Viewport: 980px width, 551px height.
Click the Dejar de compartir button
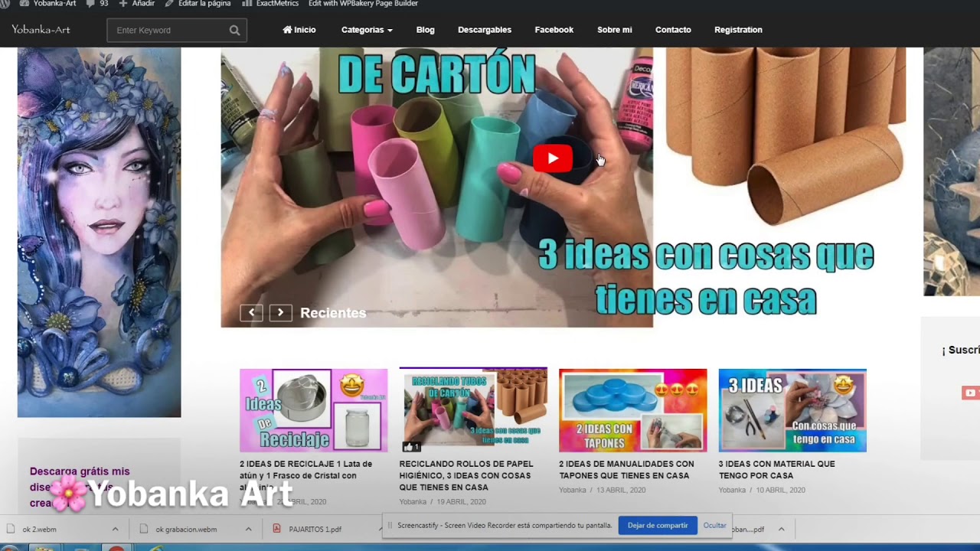(657, 526)
